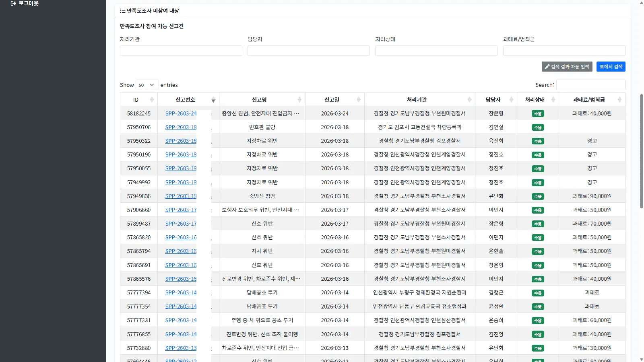Viewport: 644px width, 362px height.
Task: Open report link in row 57949836
Action: (x=181, y=196)
